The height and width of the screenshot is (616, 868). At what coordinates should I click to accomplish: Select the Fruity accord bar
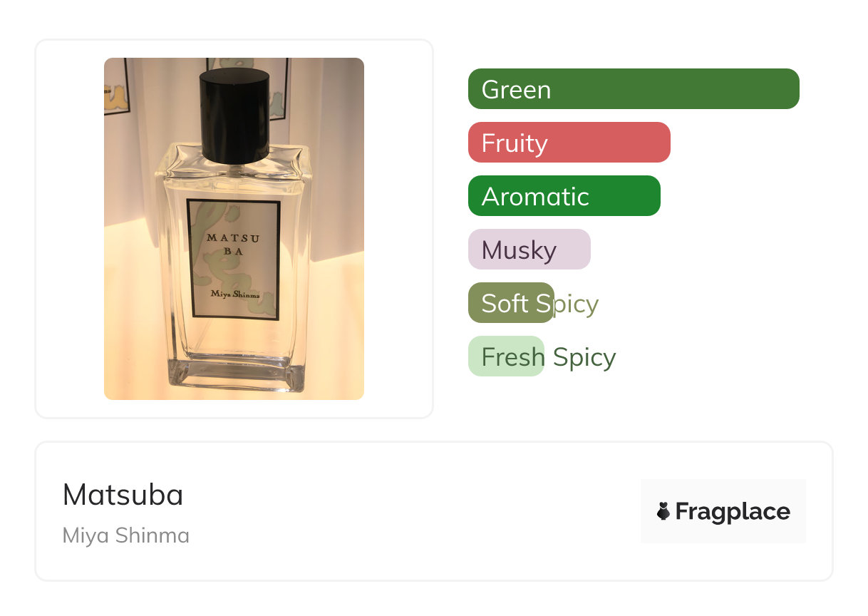pyautogui.click(x=569, y=143)
